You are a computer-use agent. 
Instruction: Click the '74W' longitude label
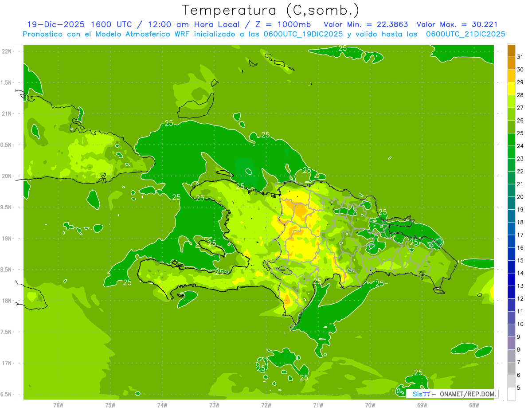coord(162,405)
